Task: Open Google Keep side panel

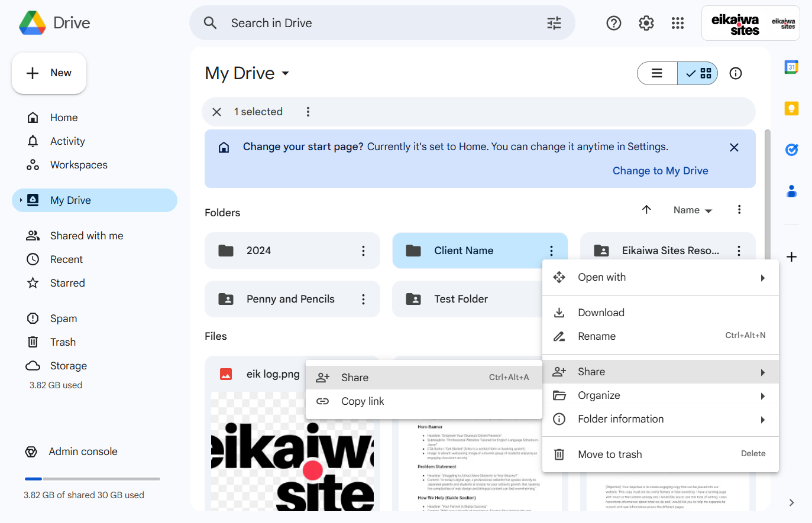Action: click(791, 108)
